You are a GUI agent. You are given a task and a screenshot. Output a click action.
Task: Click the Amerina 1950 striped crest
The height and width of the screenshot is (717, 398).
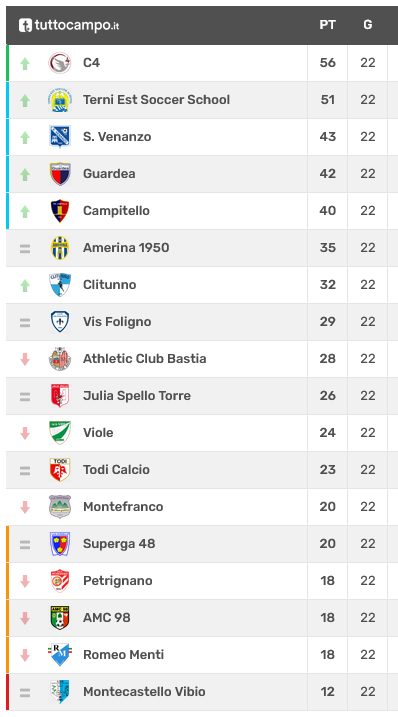pyautogui.click(x=60, y=248)
